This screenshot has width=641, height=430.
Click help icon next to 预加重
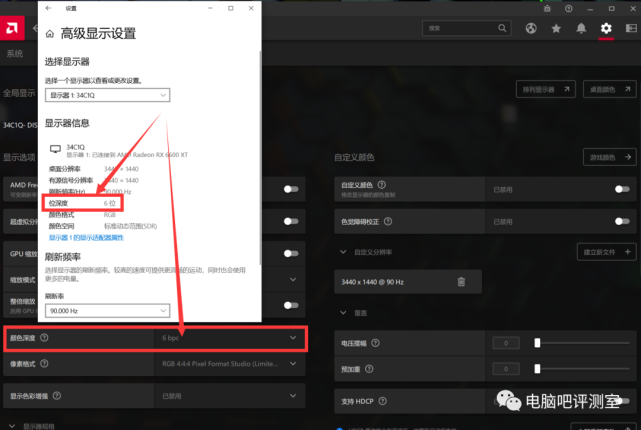click(x=369, y=369)
